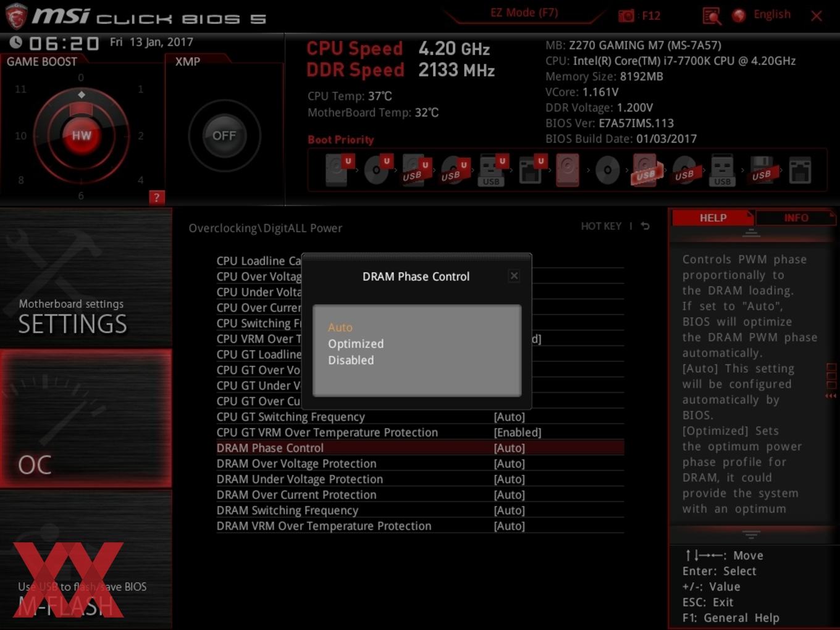
Task: Choose Disabled in DRAM Phase Control list
Action: pyautogui.click(x=351, y=360)
